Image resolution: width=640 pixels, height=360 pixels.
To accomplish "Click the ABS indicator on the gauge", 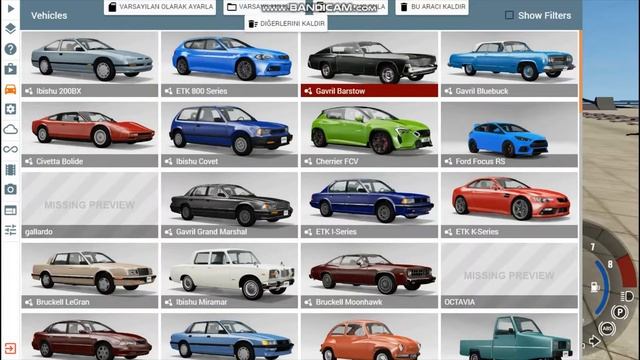I will coord(607,328).
